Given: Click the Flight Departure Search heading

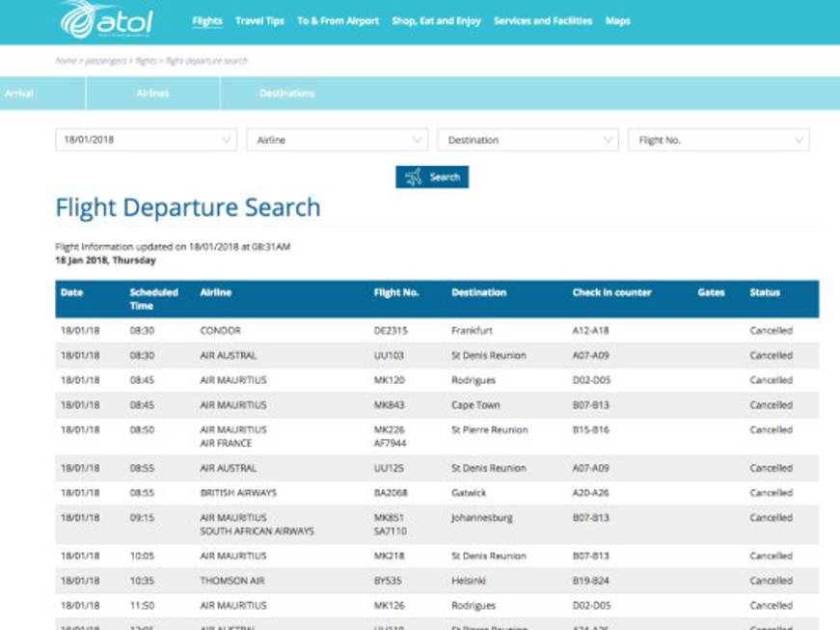Looking at the screenshot, I should [188, 207].
